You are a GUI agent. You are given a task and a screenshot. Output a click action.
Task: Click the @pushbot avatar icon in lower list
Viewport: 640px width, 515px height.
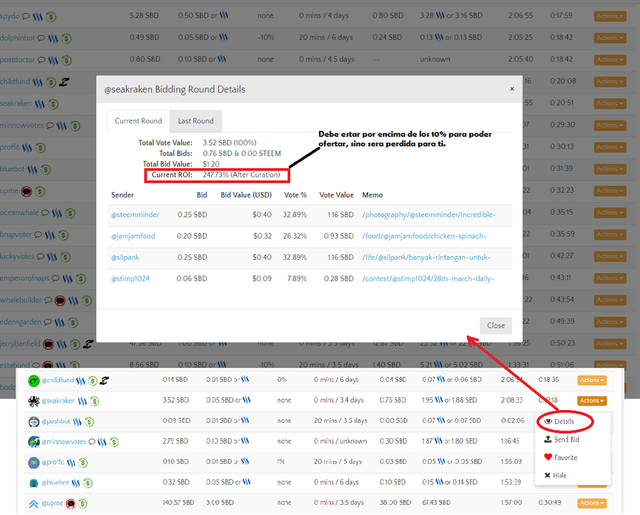33,422
